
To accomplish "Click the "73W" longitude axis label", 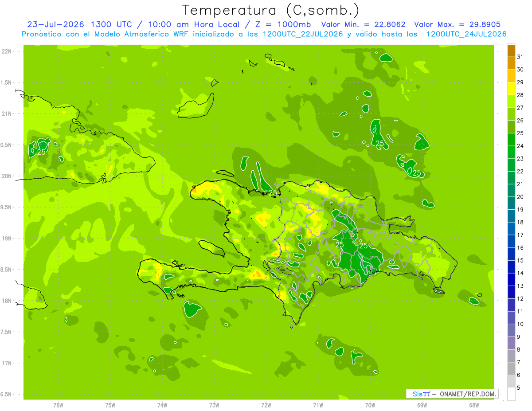I will click(214, 405).
